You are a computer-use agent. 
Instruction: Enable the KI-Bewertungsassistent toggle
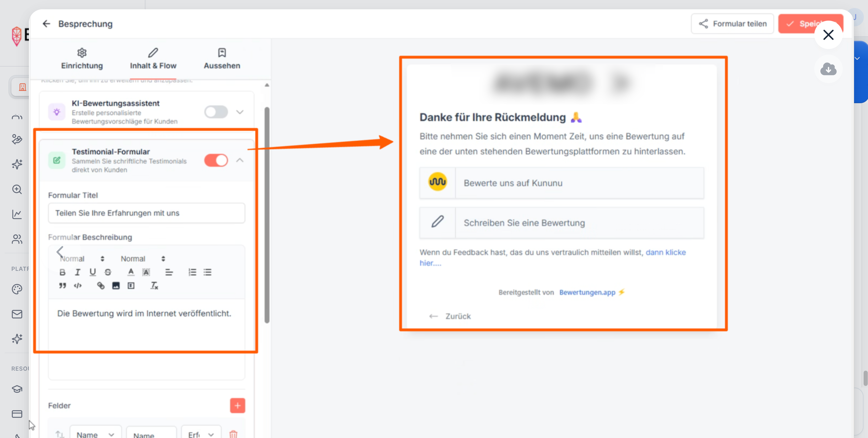(x=216, y=112)
